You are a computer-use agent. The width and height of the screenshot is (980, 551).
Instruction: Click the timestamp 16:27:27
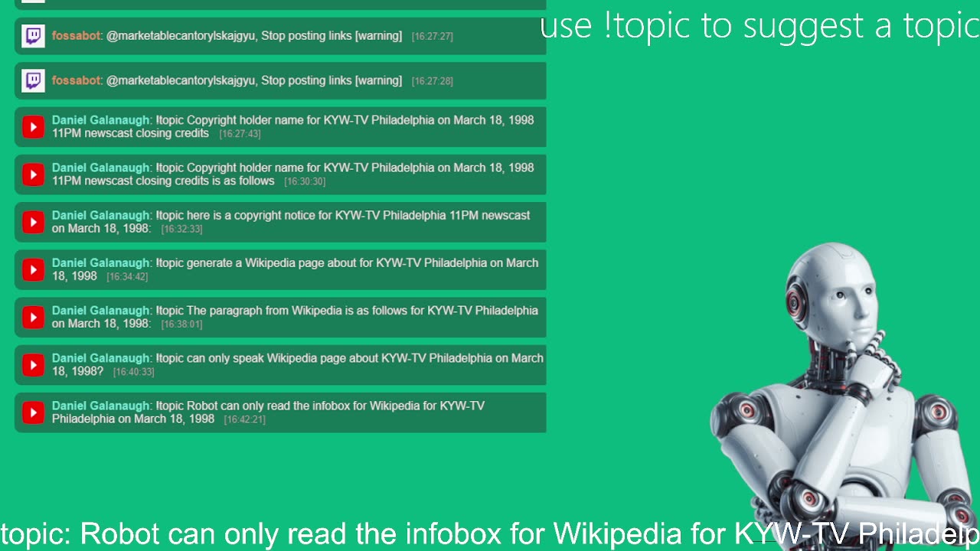coord(432,37)
